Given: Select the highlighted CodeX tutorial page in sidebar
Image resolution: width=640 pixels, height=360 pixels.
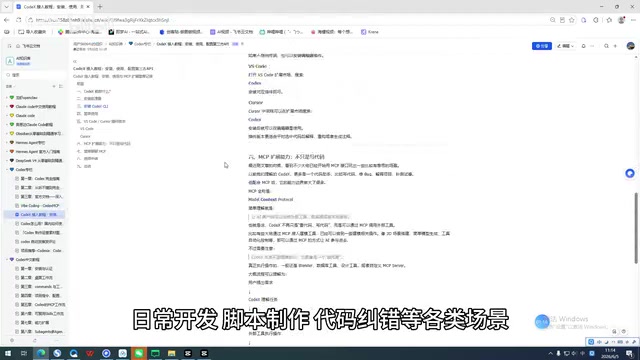Looking at the screenshot, I should coord(34,215).
